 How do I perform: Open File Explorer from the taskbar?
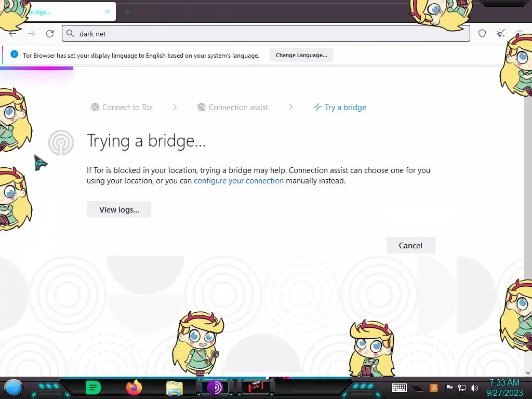click(x=175, y=388)
